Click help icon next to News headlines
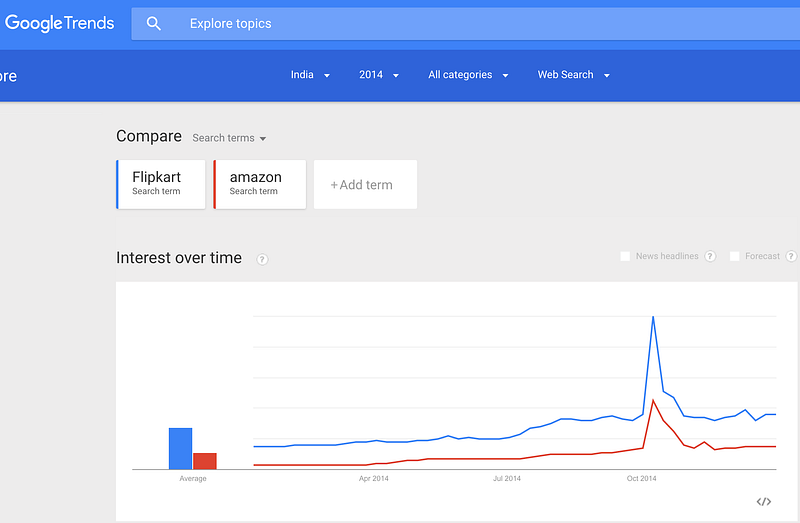Image resolution: width=800 pixels, height=523 pixels. coord(710,256)
